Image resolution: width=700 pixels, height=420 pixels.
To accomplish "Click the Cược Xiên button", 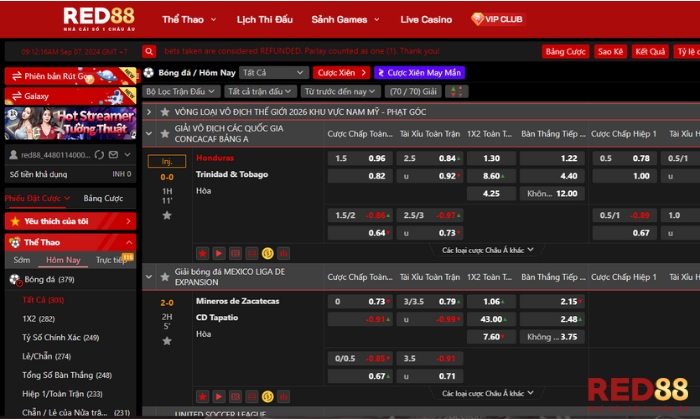I will (x=342, y=73).
